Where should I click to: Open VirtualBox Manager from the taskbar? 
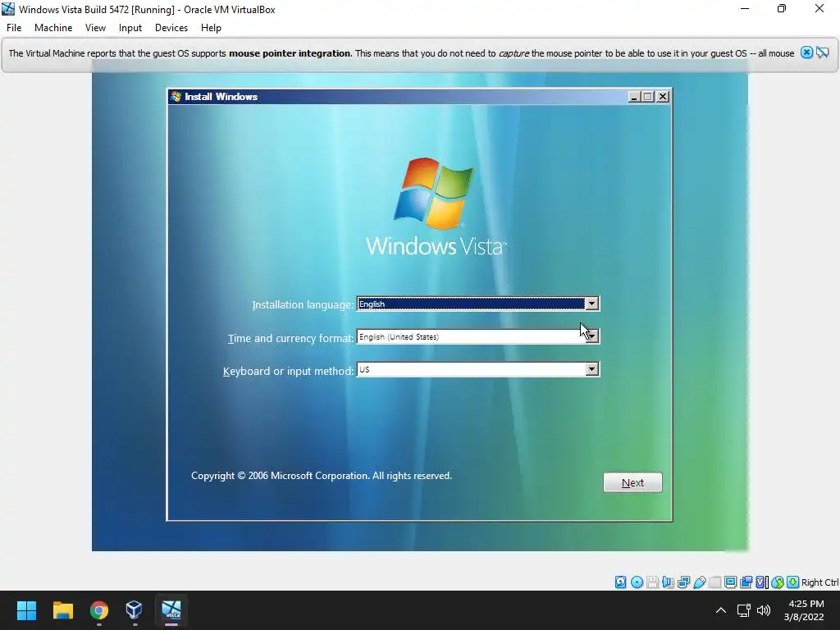click(134, 610)
